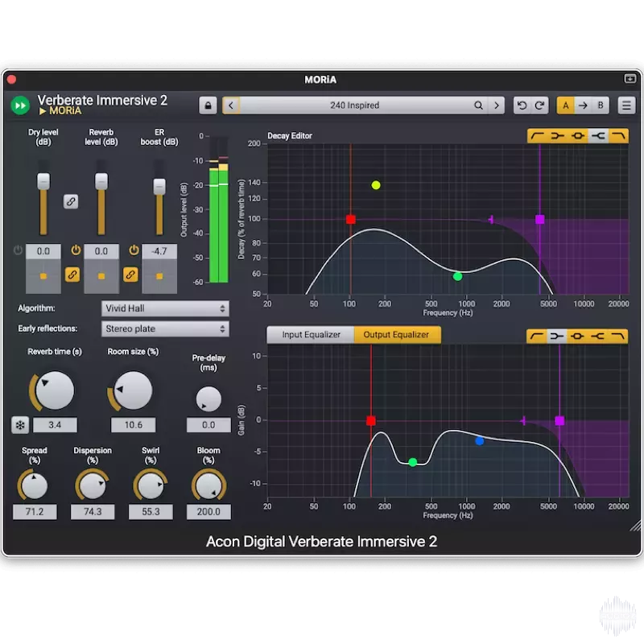
Task: Open the 240 Inspired preset selector
Action: [355, 105]
